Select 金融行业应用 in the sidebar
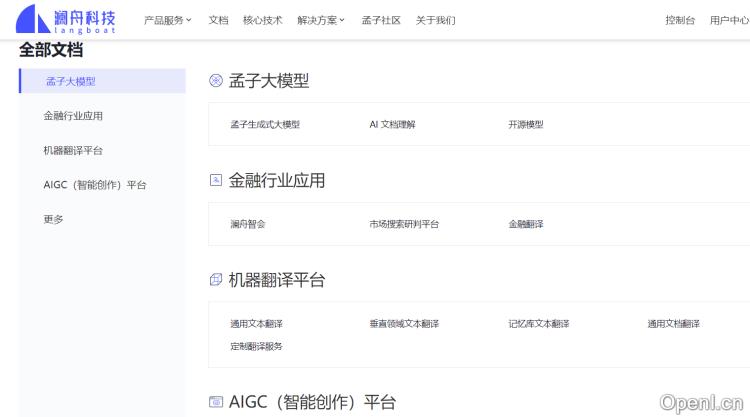Image resolution: width=750 pixels, height=417 pixels. pos(73,116)
